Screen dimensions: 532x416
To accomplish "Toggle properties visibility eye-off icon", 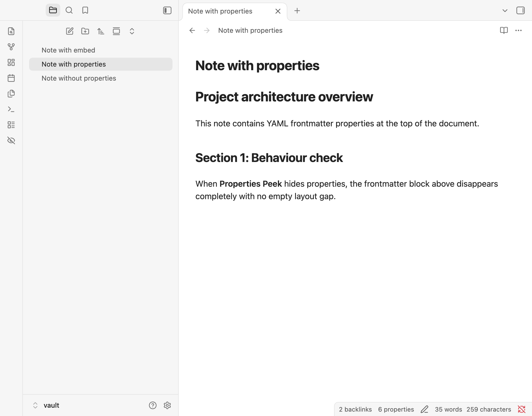I will pos(11,140).
